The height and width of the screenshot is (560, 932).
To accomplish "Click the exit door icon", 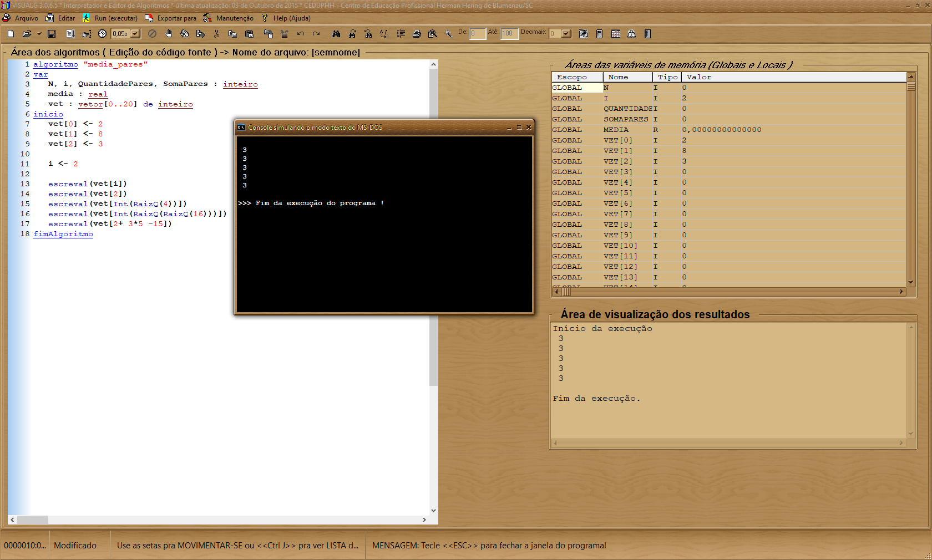I will point(647,34).
